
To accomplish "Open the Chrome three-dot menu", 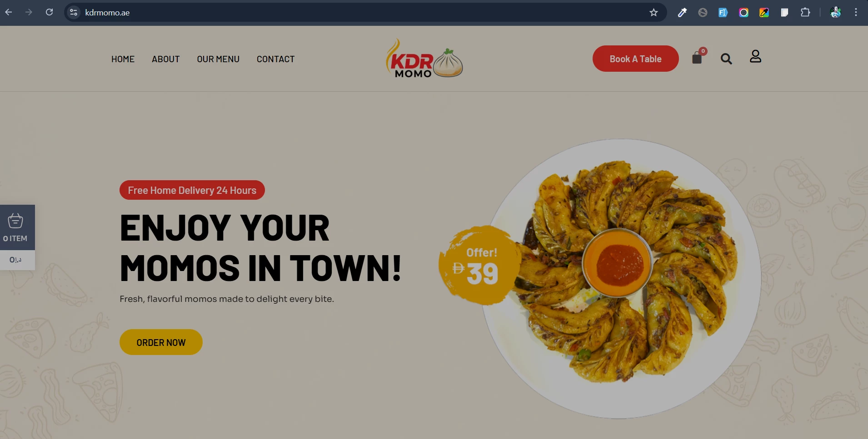I will (856, 12).
